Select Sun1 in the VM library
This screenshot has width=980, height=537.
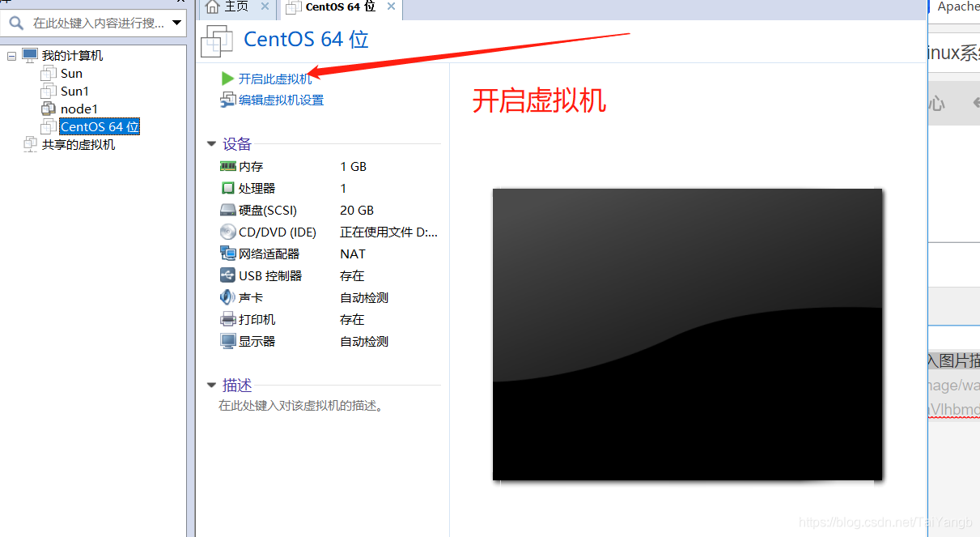point(74,91)
